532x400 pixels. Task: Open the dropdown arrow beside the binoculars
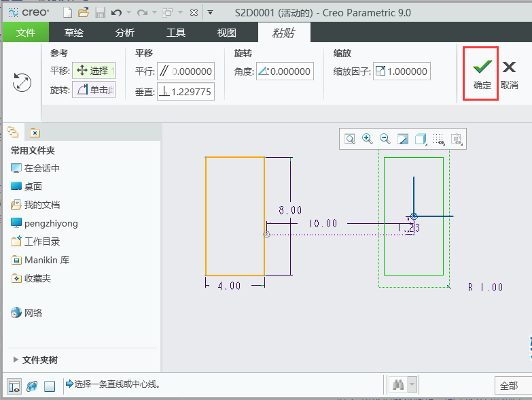coord(412,385)
